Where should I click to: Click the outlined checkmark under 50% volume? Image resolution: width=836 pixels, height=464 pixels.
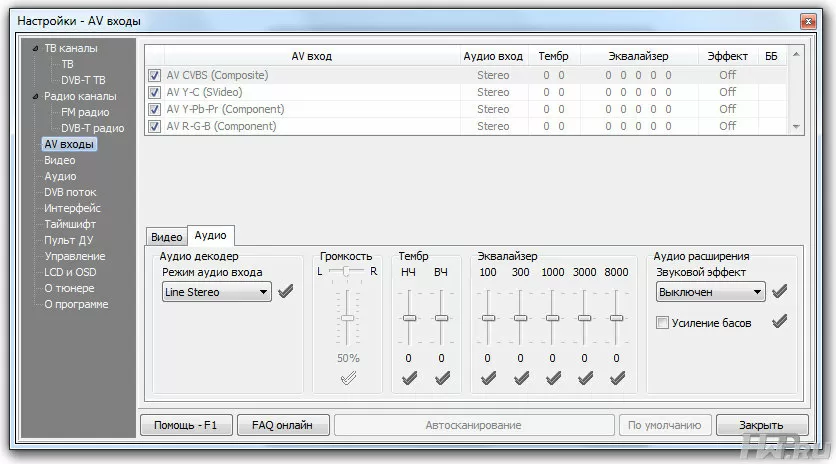pos(348,378)
